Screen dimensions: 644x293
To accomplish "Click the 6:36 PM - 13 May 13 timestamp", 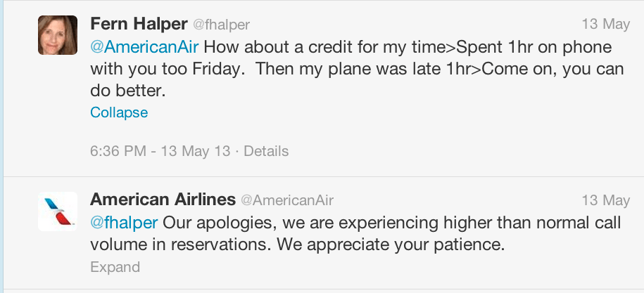I will [x=160, y=151].
